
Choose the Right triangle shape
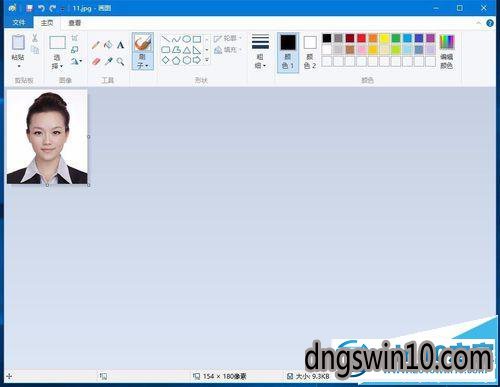tap(197, 50)
